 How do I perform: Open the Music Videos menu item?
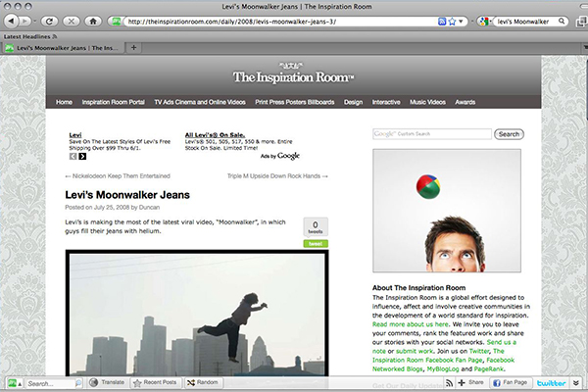(x=427, y=102)
